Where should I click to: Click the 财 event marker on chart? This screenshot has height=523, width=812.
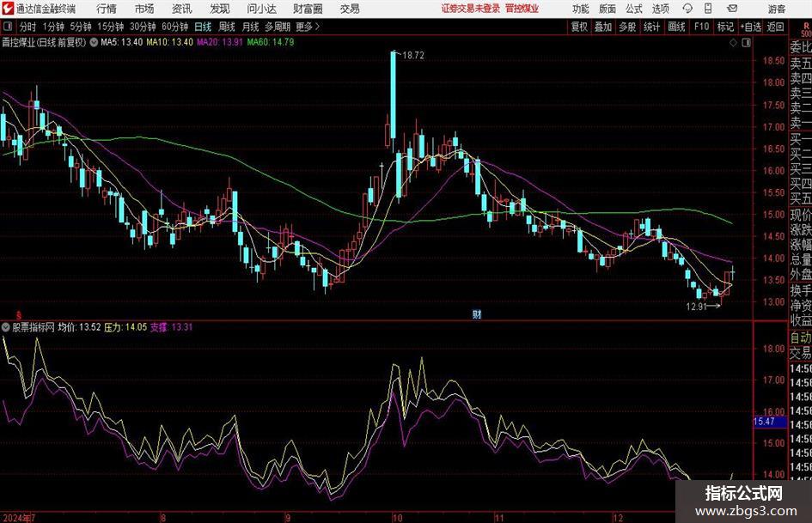click(477, 314)
